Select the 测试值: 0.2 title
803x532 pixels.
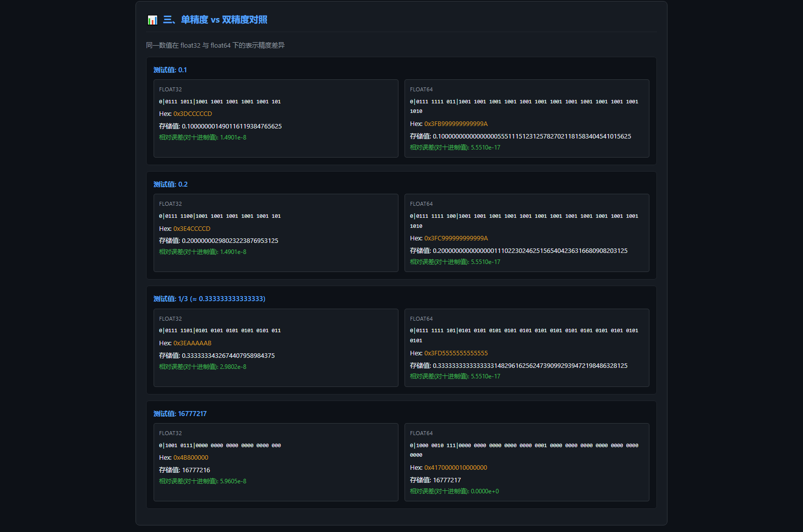pos(171,184)
